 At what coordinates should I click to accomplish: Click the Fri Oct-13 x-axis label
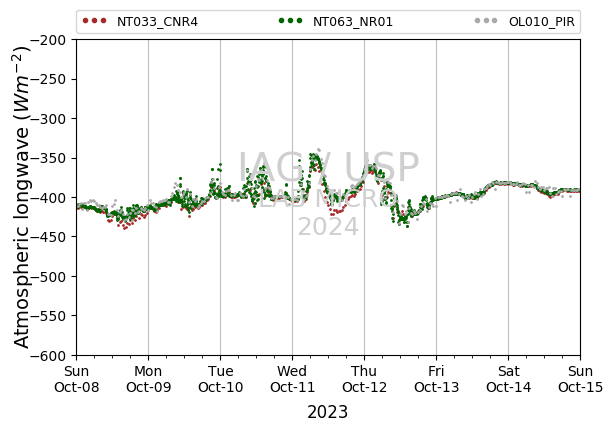click(x=436, y=379)
